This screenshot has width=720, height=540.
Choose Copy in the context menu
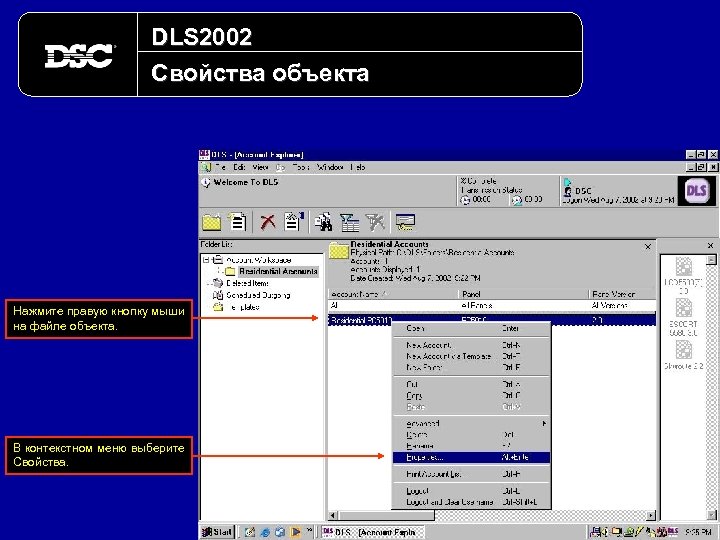coord(471,395)
